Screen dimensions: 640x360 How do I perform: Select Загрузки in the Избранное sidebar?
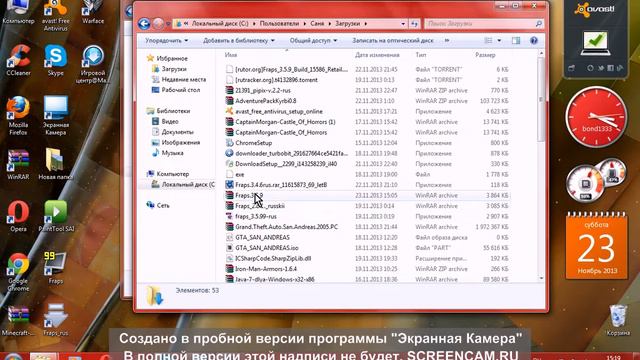tap(174, 69)
